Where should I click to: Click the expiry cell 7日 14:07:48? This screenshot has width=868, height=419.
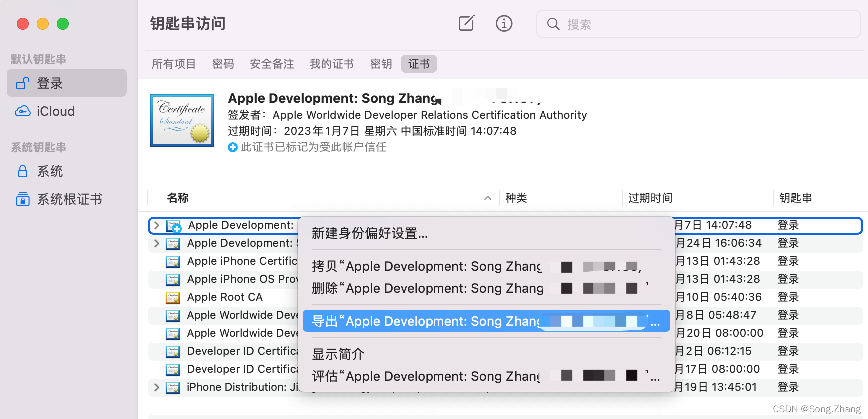coord(713,225)
